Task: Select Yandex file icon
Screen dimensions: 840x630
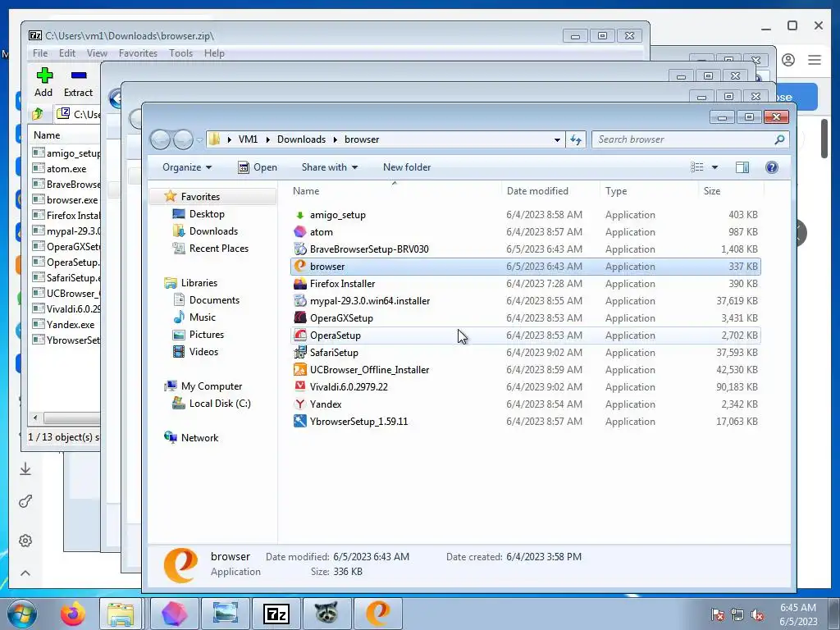Action: (x=300, y=404)
